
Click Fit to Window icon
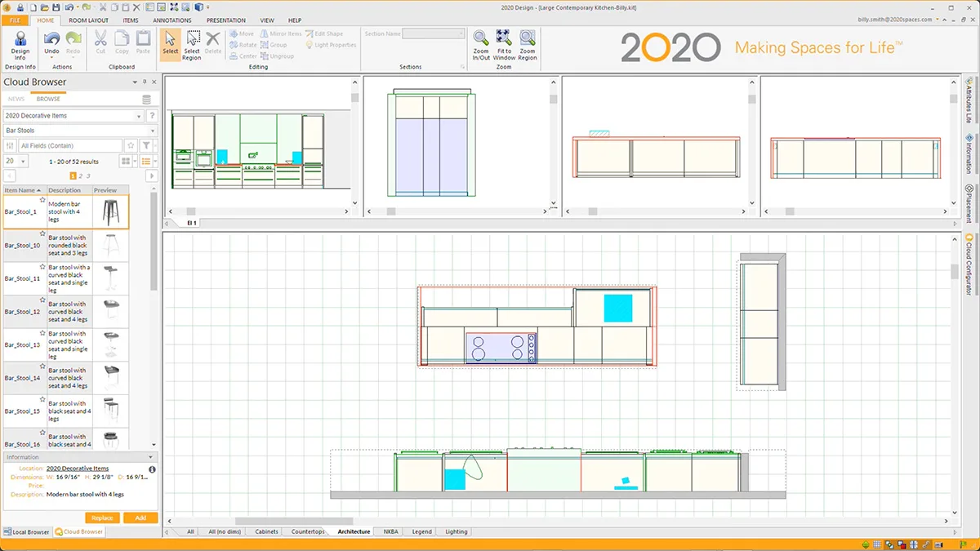pos(504,38)
